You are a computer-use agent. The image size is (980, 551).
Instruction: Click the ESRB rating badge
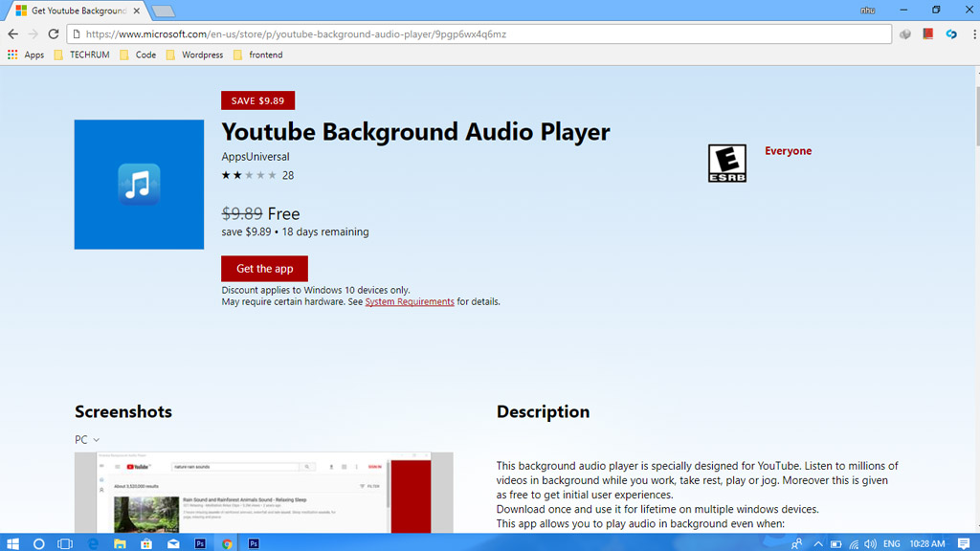727,163
